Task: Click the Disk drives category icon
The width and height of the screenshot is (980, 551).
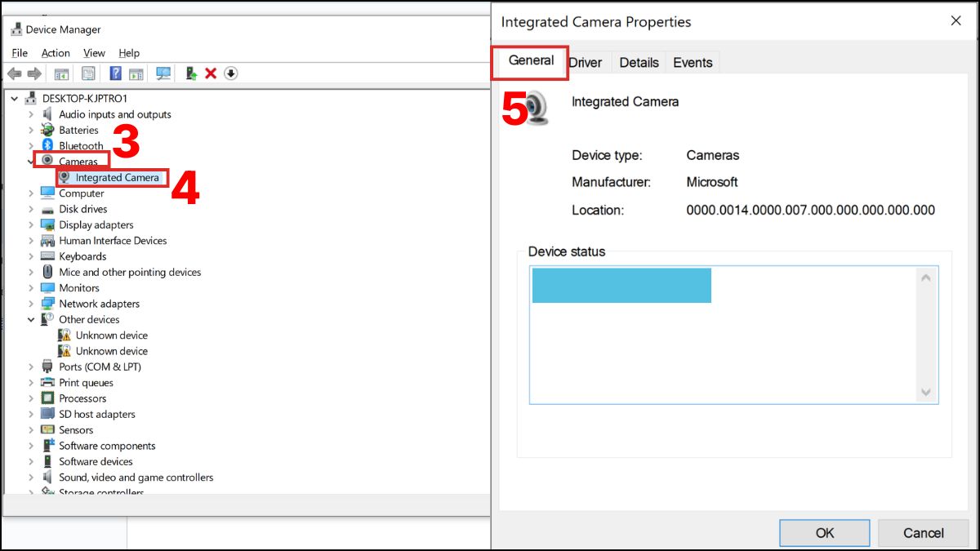Action: (x=47, y=209)
